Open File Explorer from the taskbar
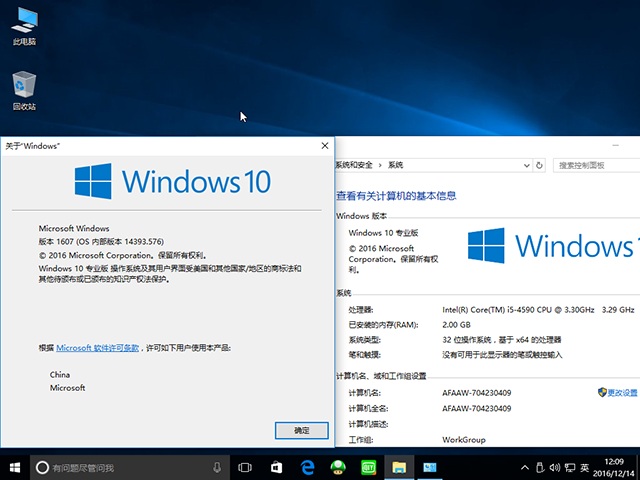This screenshot has width=640, height=480. pos(398,467)
